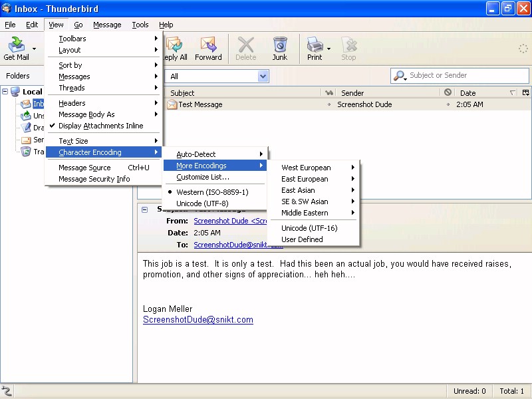Open the All view filter dropdown

click(x=263, y=76)
